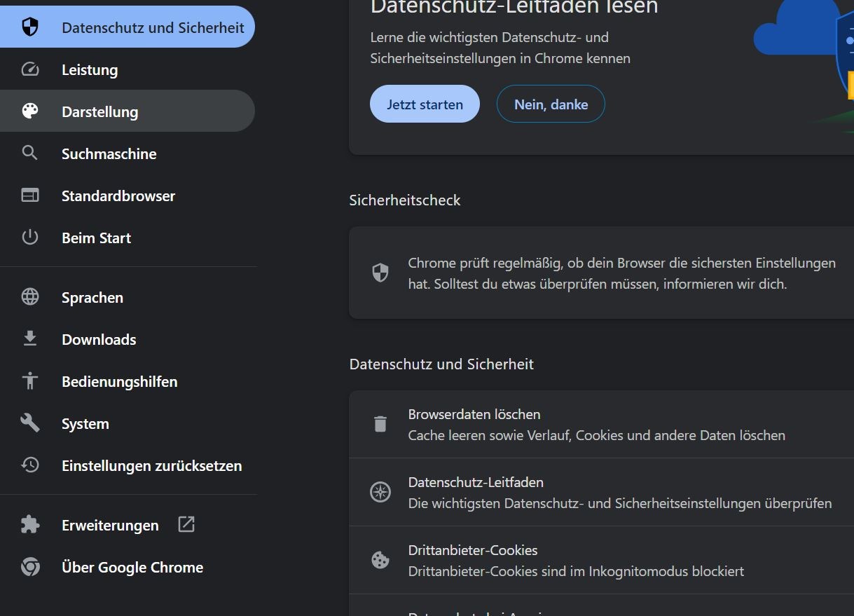Open the Sprachen settings section
Screen dimensions: 854x616
click(128, 297)
